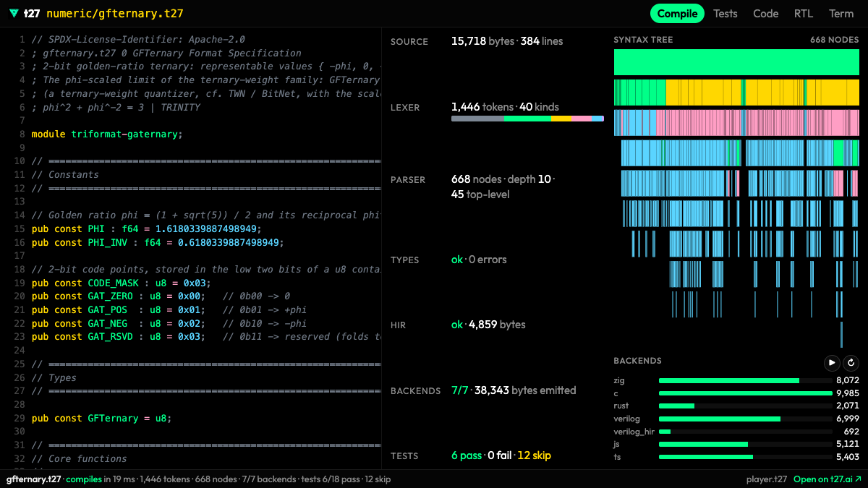Click the BACKENDS stage label in pipeline
Screen dimensions: 868x488
point(415,391)
